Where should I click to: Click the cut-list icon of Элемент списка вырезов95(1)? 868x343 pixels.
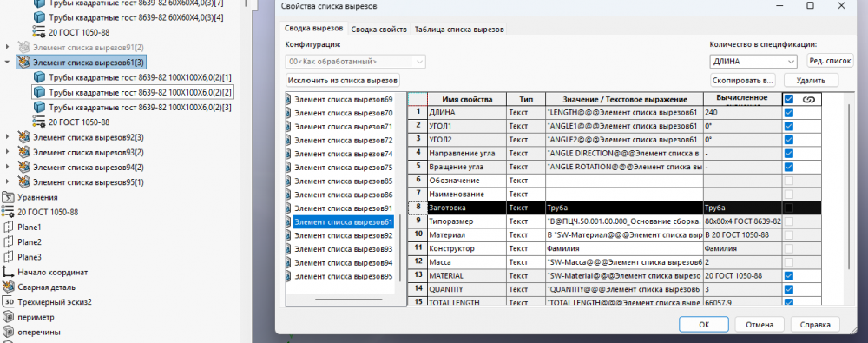[23, 181]
